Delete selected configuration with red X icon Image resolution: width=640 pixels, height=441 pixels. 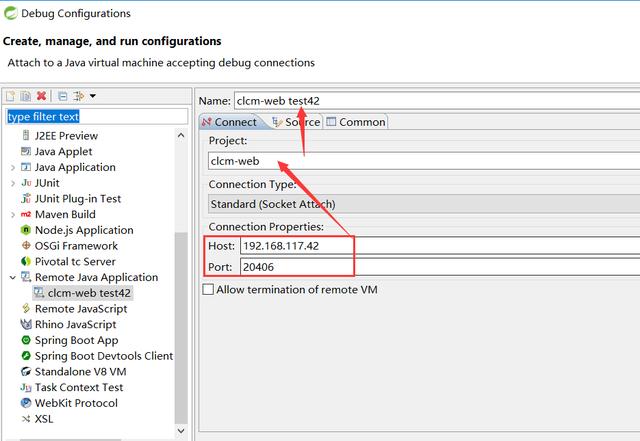[41, 96]
